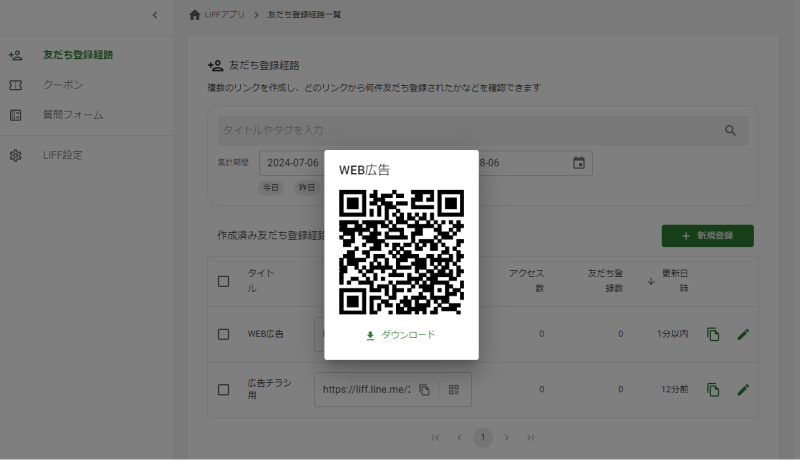800x460 pixels.
Task: Click the add-friend icon in the sidebar
Action: pos(15,55)
